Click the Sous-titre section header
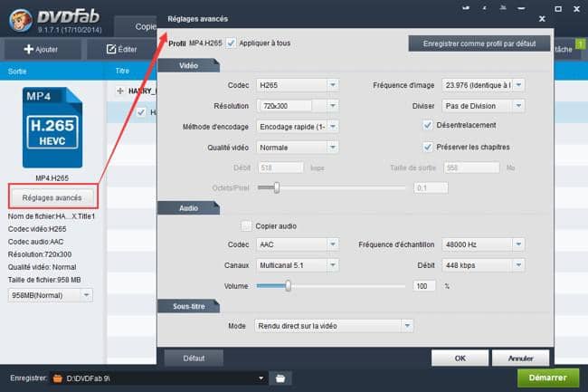 (189, 306)
